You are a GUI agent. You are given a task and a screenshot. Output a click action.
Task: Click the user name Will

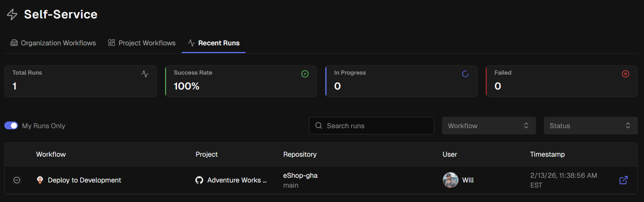468,180
